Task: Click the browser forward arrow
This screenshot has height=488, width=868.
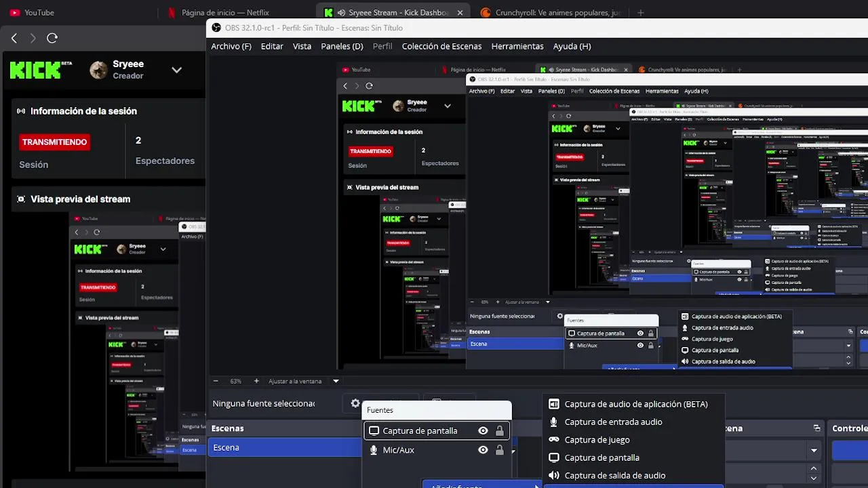Action: [33, 38]
